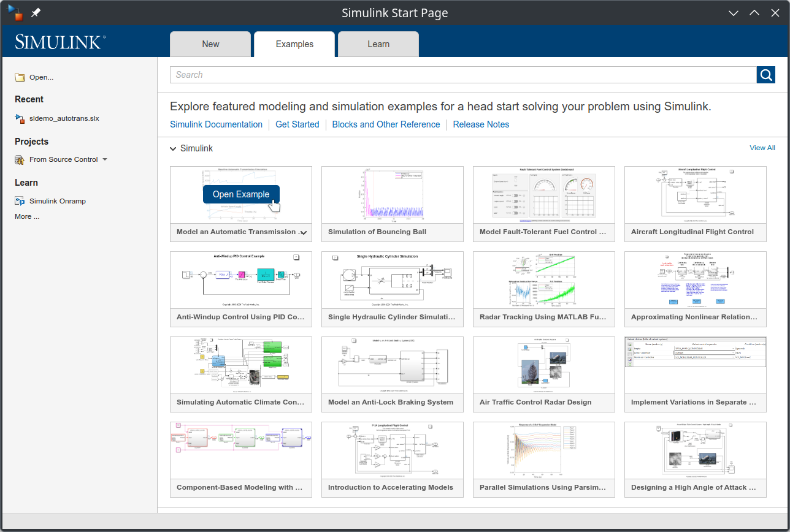Close the Simulink Start Page window
The image size is (790, 532).
pos(775,13)
